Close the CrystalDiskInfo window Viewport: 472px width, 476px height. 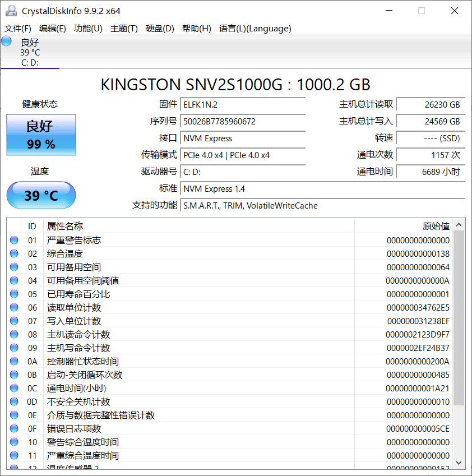(455, 11)
